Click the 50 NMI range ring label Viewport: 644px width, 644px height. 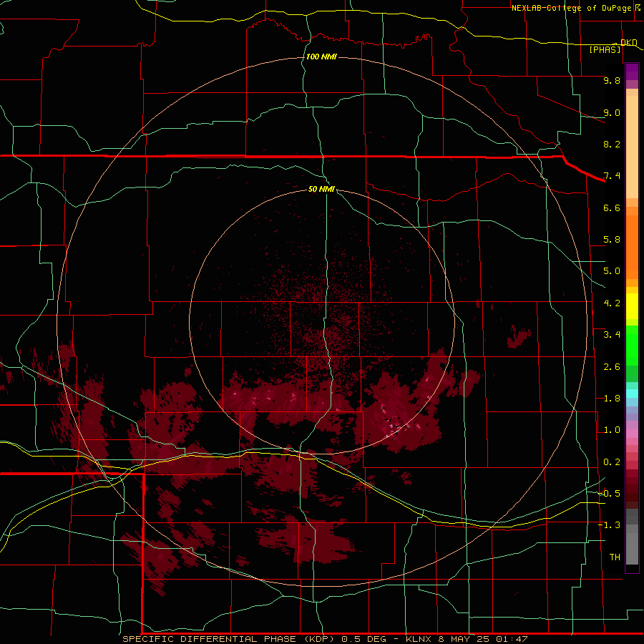point(321,189)
